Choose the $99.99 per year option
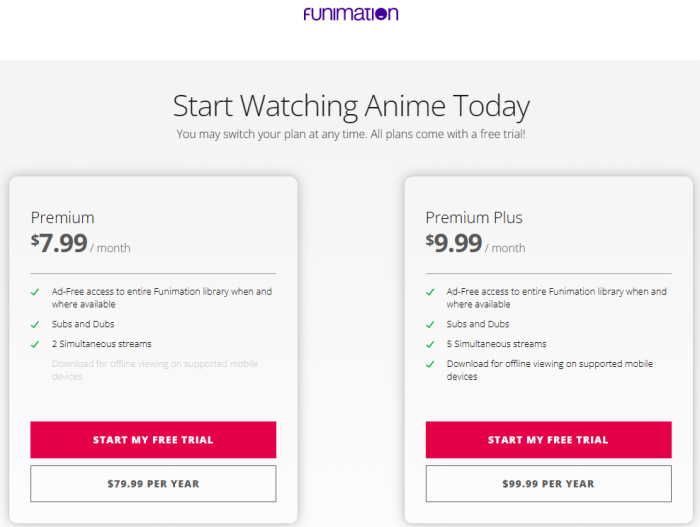The height and width of the screenshot is (527, 700). [x=548, y=484]
